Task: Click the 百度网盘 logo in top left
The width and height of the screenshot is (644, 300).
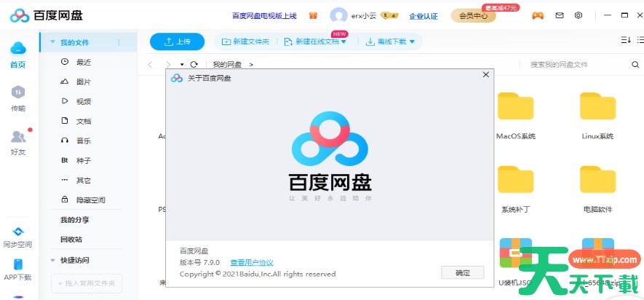Action: (x=47, y=15)
